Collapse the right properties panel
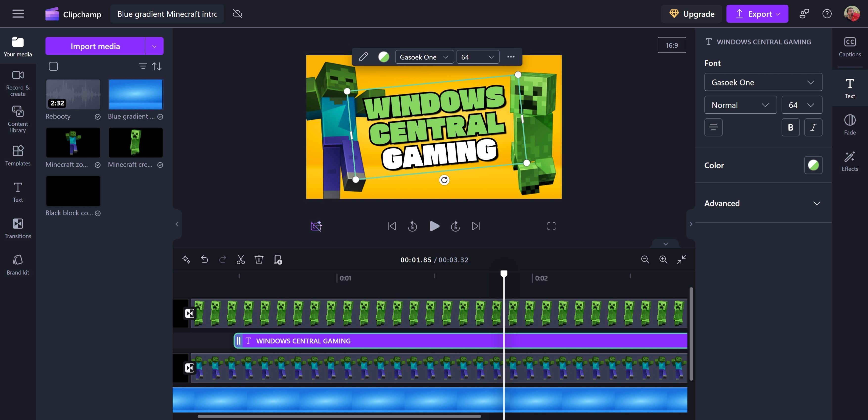868x420 pixels. (691, 224)
